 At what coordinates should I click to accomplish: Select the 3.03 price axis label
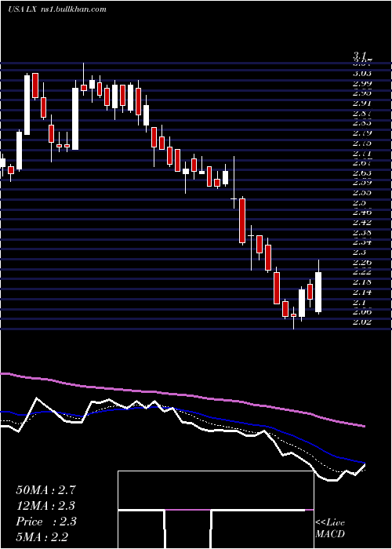[x=362, y=74]
